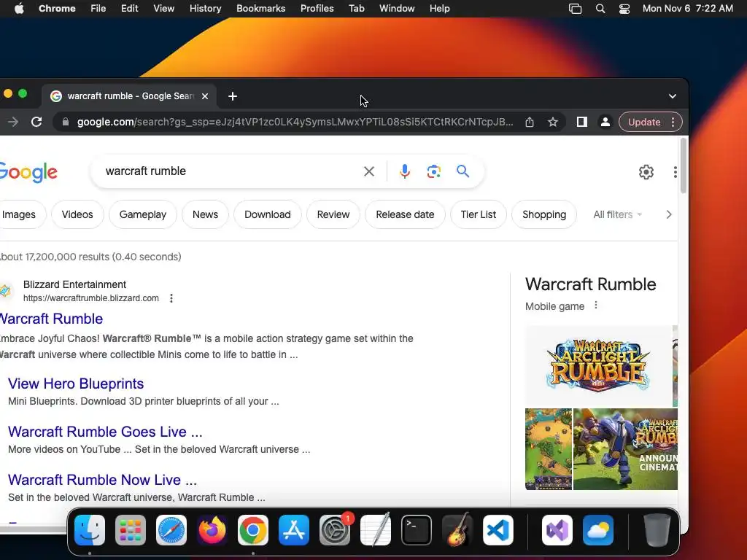Click the Chrome reload page icon

(x=36, y=122)
